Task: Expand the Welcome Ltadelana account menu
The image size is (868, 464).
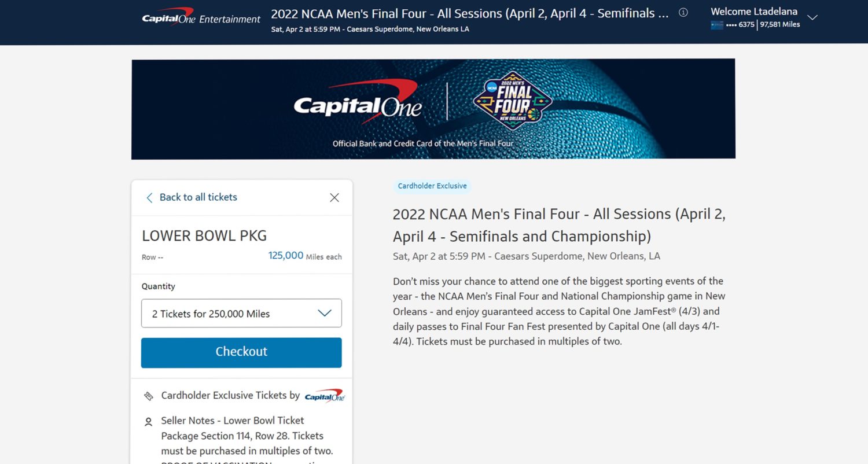Action: coord(812,18)
